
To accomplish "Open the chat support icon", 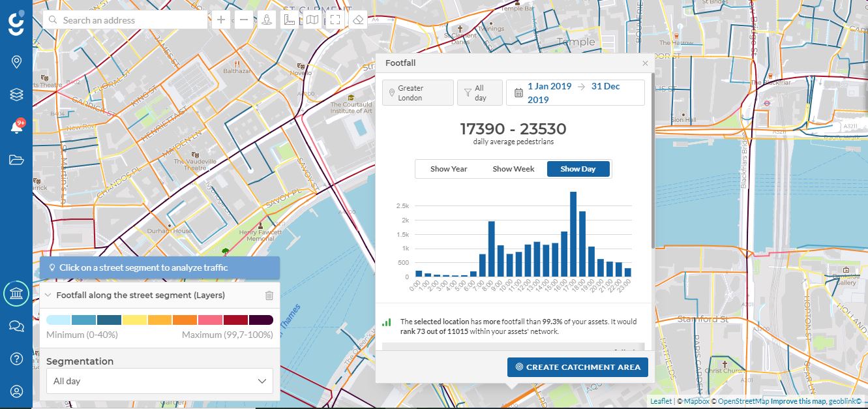I will pyautogui.click(x=16, y=326).
